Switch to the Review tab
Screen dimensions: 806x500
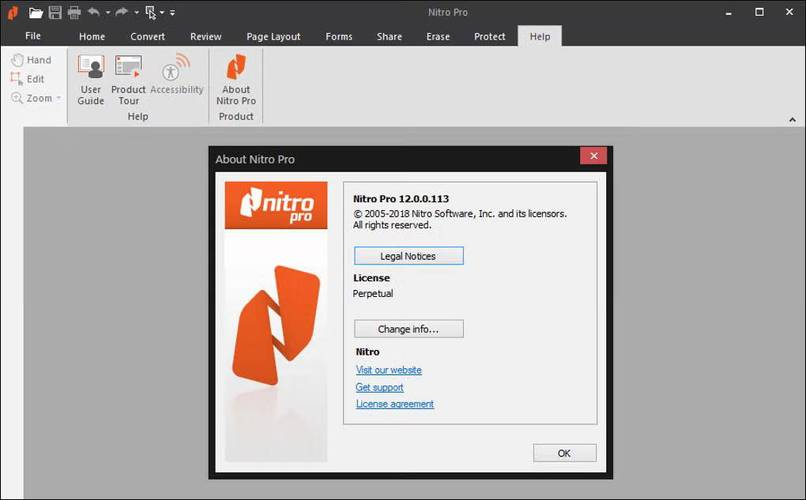pos(206,36)
